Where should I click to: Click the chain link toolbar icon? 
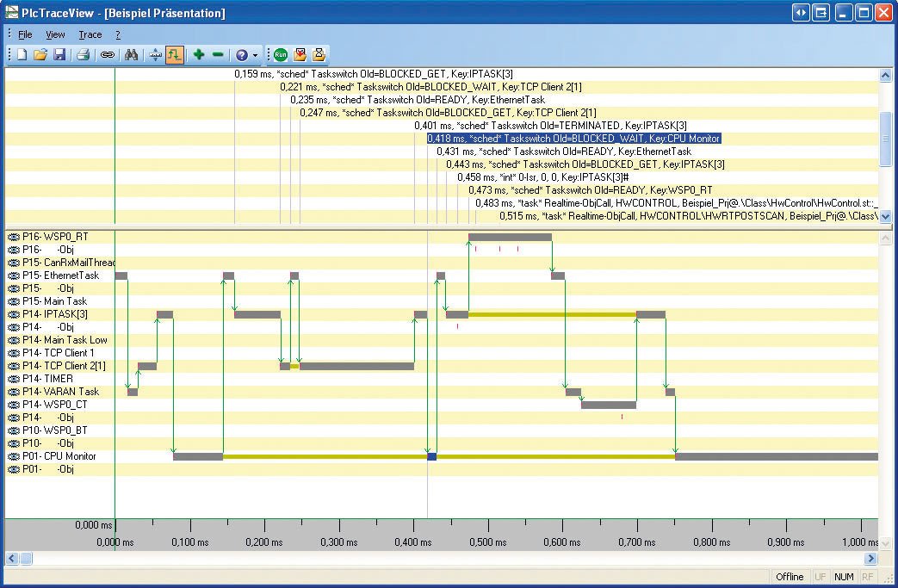tap(107, 55)
